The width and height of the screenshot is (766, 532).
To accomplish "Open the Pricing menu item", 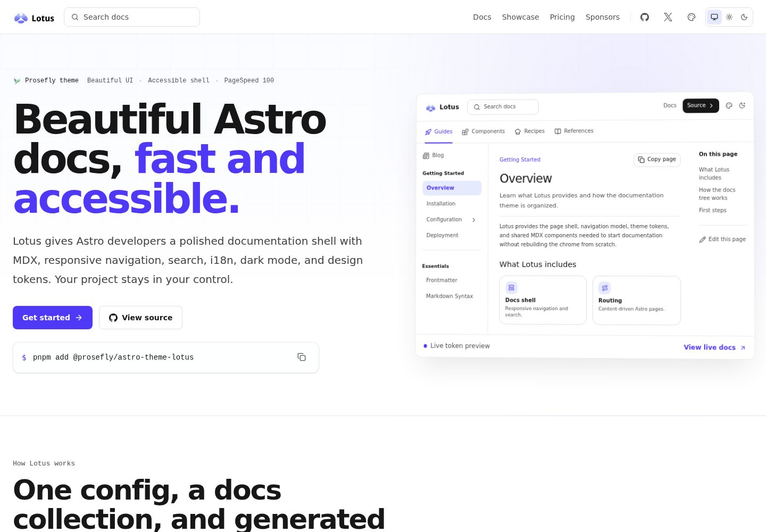I will coord(562,17).
